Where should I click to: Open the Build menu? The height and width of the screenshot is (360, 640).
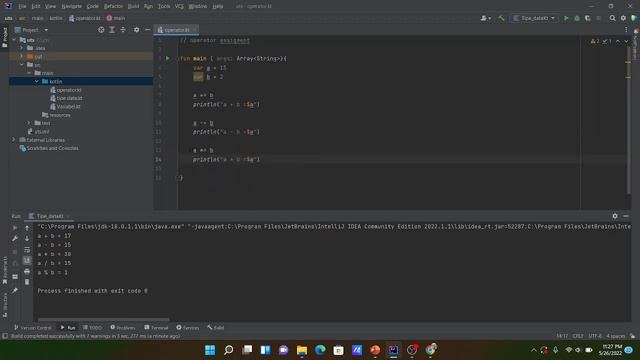[x=133, y=6]
